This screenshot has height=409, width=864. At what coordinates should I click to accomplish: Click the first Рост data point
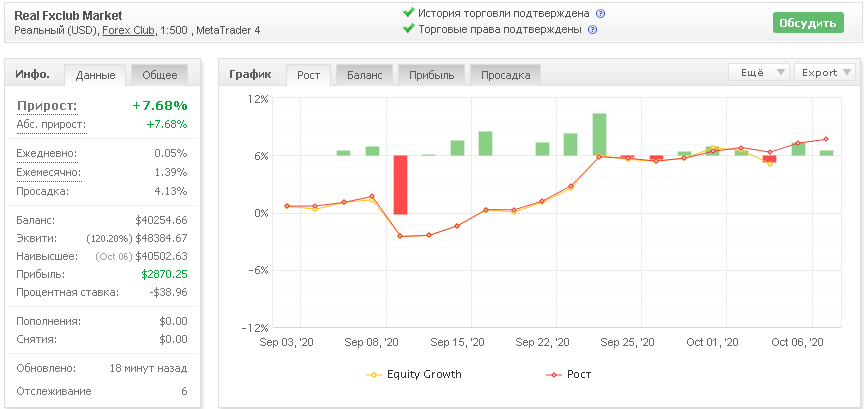tap(287, 206)
